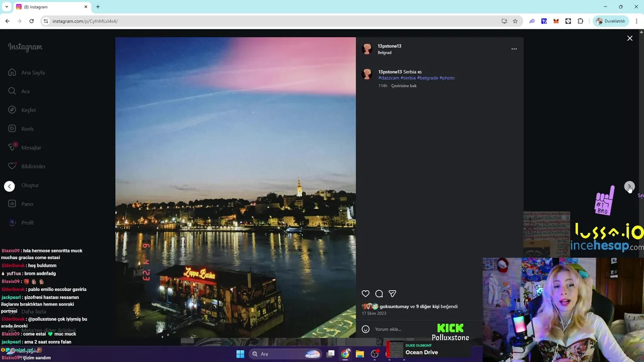Select the '(8) Instagram' tab
The height and width of the screenshot is (362, 644).
pos(51,7)
